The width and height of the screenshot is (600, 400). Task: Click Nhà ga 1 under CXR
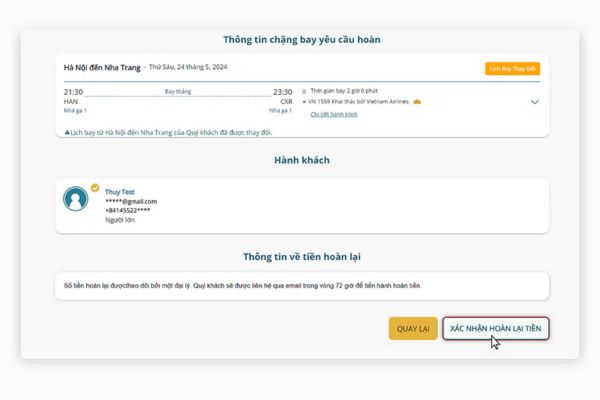[x=280, y=111]
